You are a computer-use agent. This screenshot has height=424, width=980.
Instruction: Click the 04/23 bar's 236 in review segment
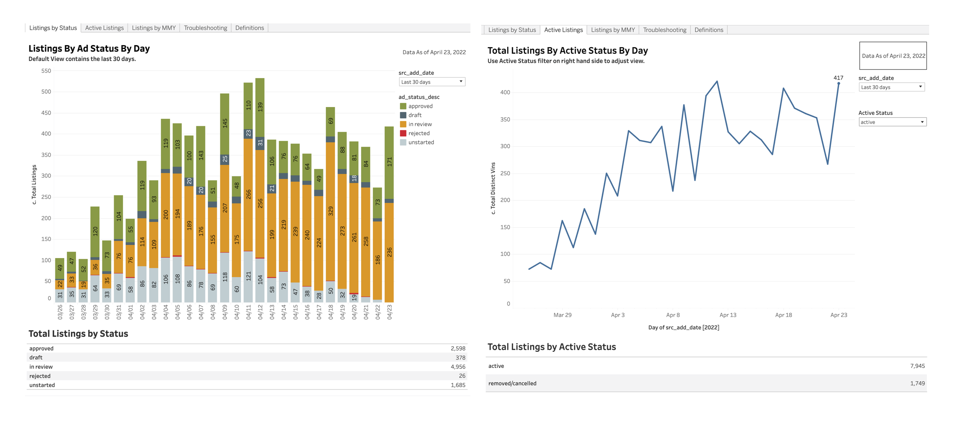(389, 252)
